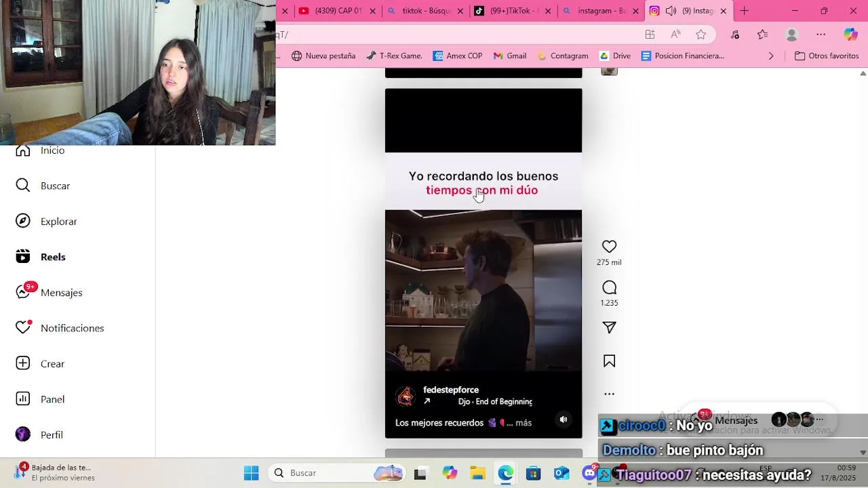Open Outlook from taskbar
The image size is (868, 488).
(561, 473)
